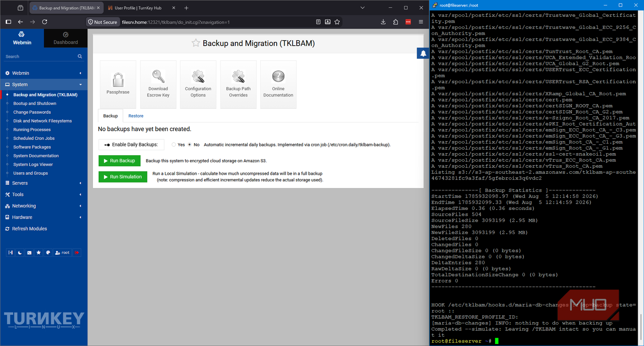
Task: Open Configuration Options tile
Action: click(x=198, y=84)
